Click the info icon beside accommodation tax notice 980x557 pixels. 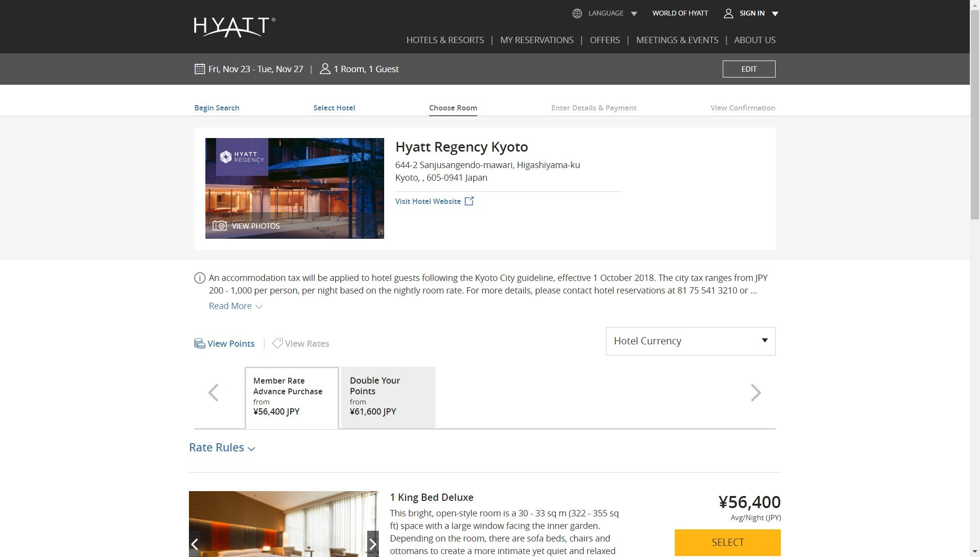click(200, 278)
